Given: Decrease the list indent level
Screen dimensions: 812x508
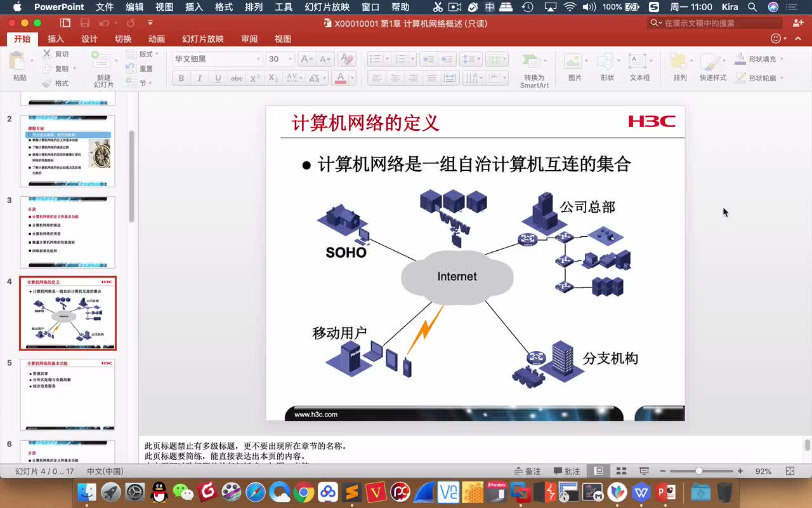Looking at the screenshot, I should point(429,59).
